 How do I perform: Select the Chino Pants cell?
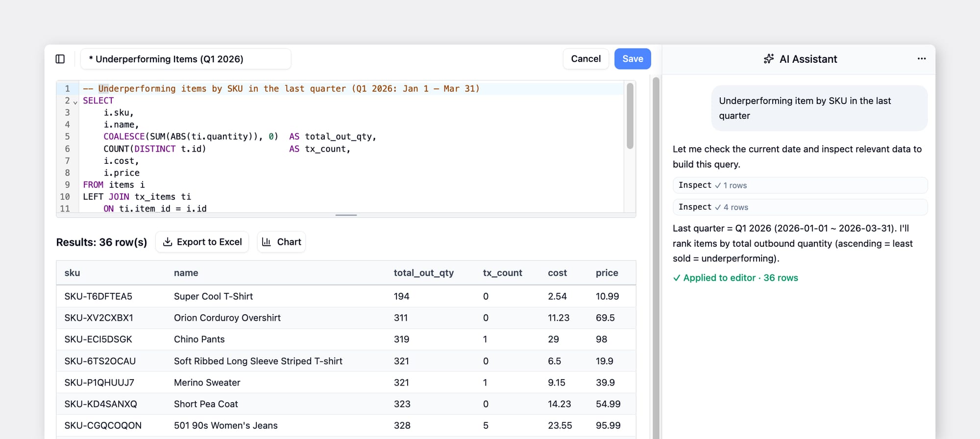[x=199, y=339]
